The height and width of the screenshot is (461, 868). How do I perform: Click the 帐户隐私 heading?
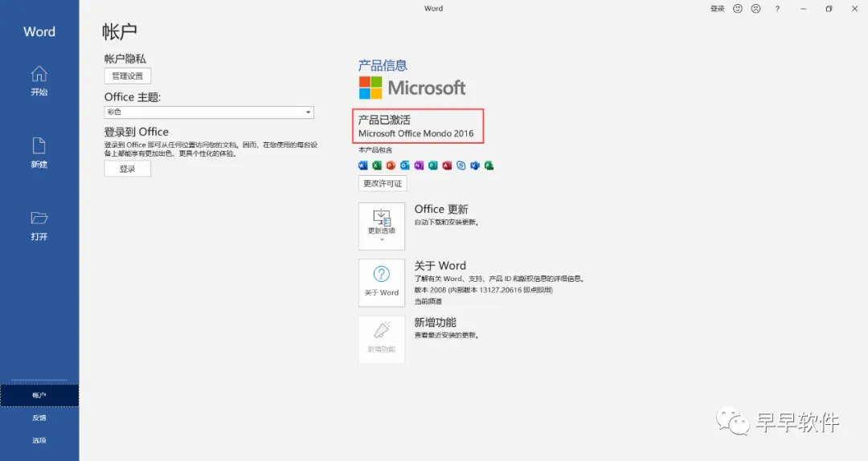125,59
